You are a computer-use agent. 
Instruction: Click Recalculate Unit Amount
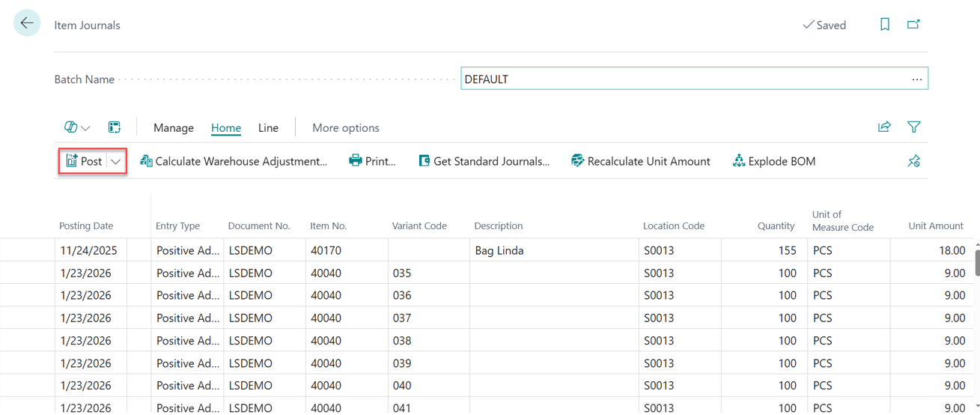point(640,162)
